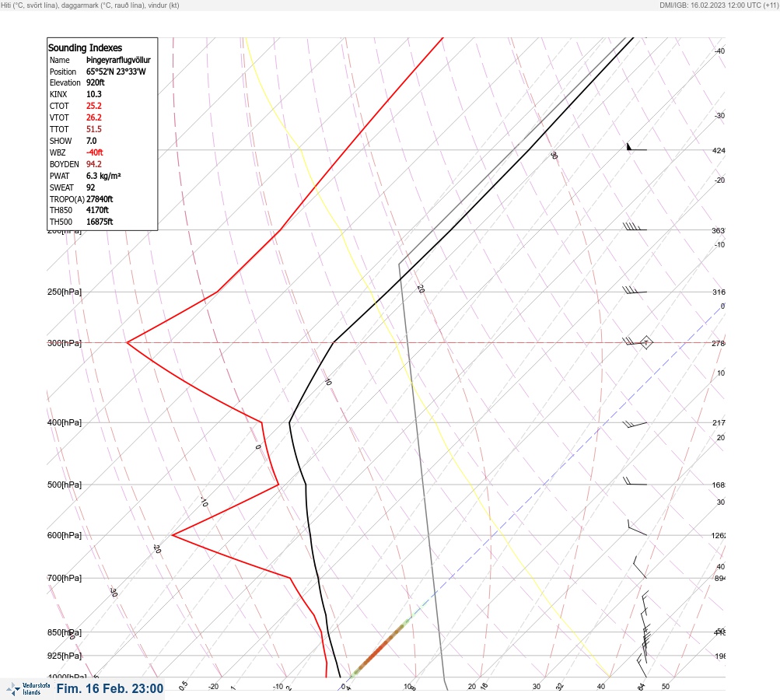Click the TTOT value 51.5
Viewport: 780px width, 700px height.
point(94,129)
